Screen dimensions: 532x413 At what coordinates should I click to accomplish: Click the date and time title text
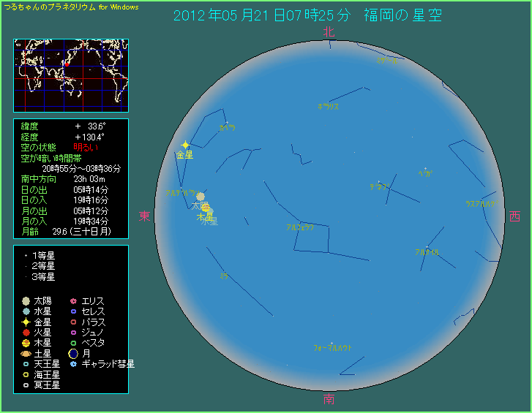coord(308,15)
